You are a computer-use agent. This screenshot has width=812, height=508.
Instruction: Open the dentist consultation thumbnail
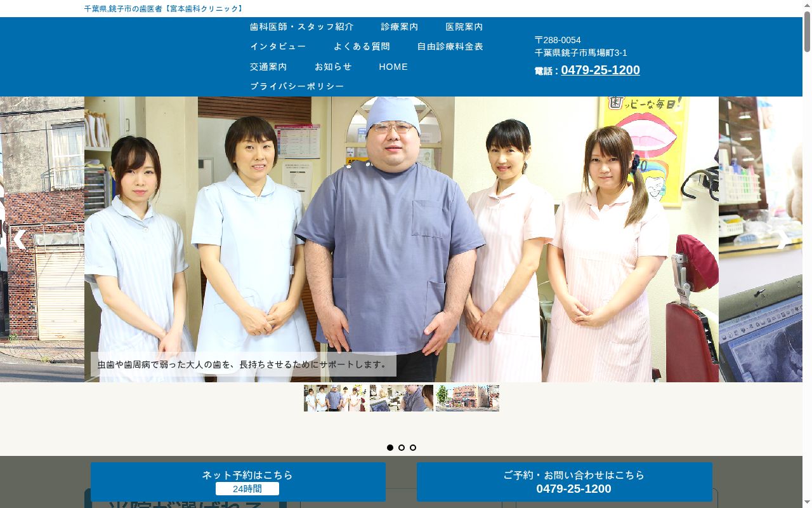point(402,398)
